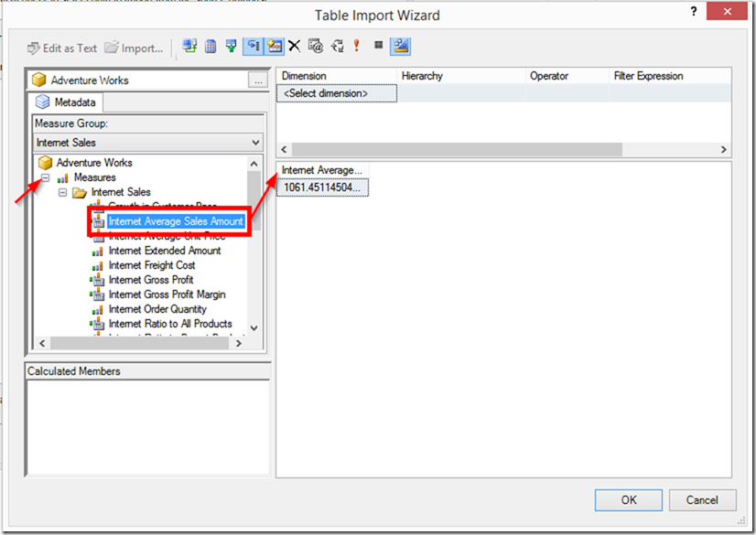Viewport: 756px width, 535px height.
Task: Click filter pane scroll right arrow
Action: (x=724, y=150)
